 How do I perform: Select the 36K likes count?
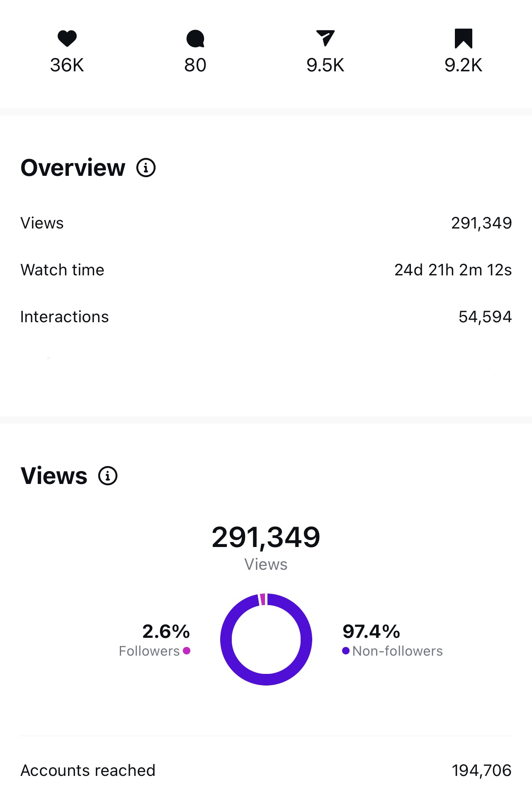coord(67,65)
